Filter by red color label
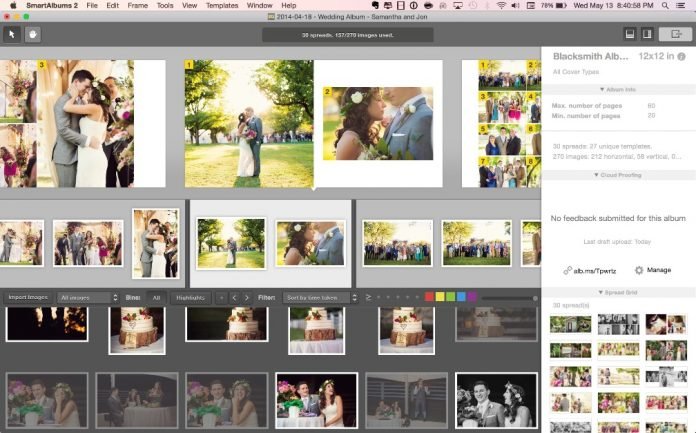The image size is (696, 433). (x=429, y=297)
